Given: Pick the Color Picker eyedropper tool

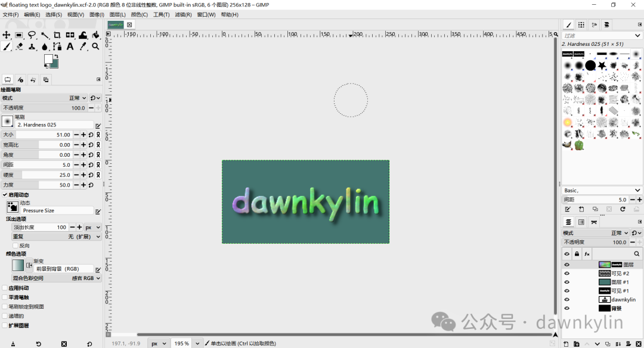Looking at the screenshot, I should tap(83, 46).
